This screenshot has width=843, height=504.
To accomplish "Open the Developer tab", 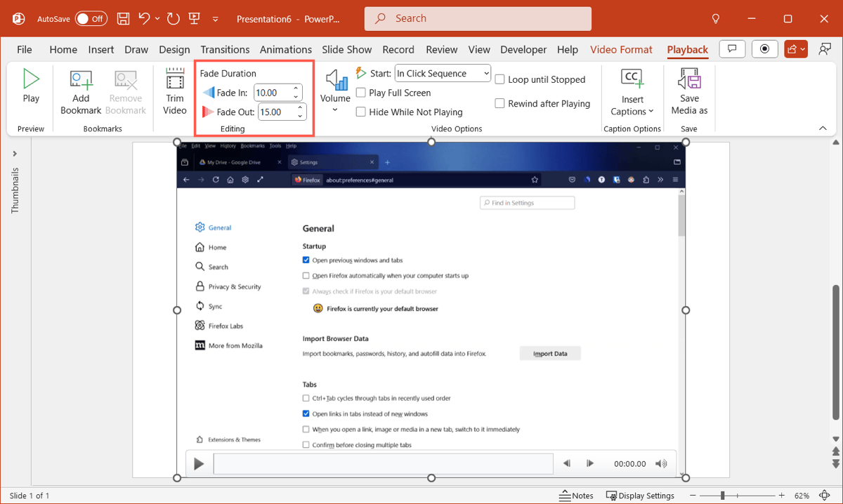I will pyautogui.click(x=523, y=49).
